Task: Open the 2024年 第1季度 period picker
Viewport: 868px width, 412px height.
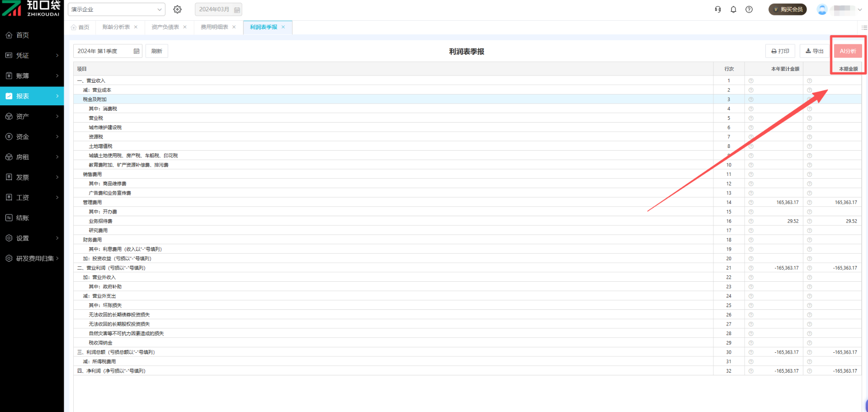Action: pyautogui.click(x=108, y=51)
